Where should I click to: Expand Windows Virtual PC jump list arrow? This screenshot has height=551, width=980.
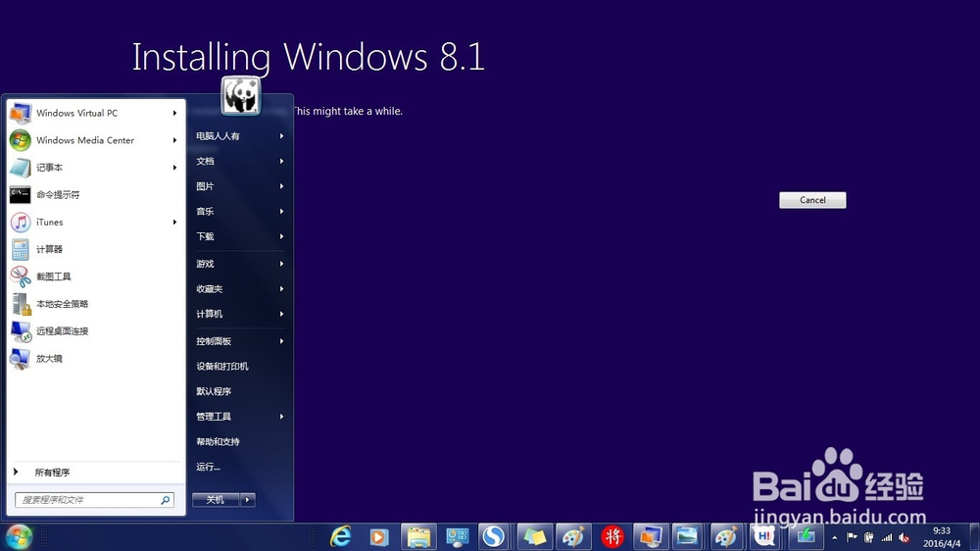175,113
